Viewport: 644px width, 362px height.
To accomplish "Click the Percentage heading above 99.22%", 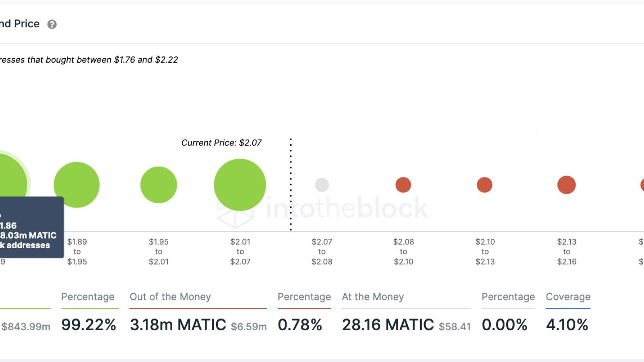I will pos(88,297).
